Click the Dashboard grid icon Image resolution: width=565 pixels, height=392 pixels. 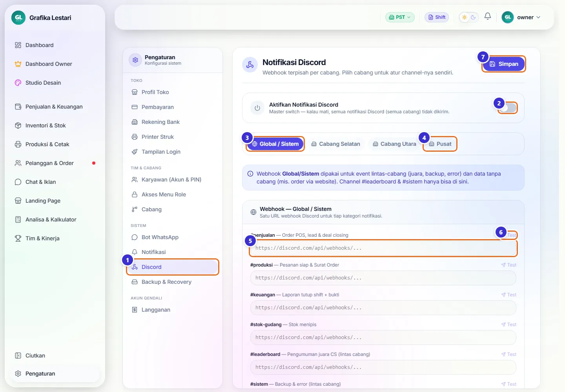pyautogui.click(x=18, y=45)
